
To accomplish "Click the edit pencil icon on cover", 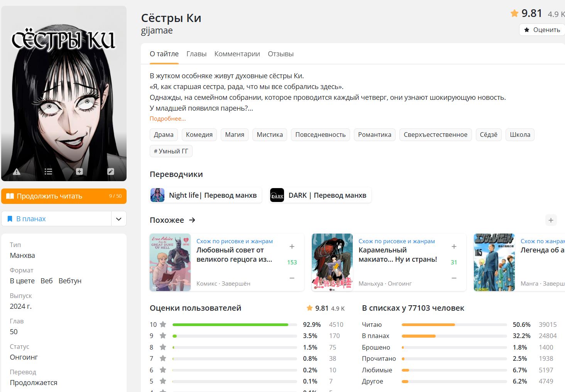I will coord(111,172).
